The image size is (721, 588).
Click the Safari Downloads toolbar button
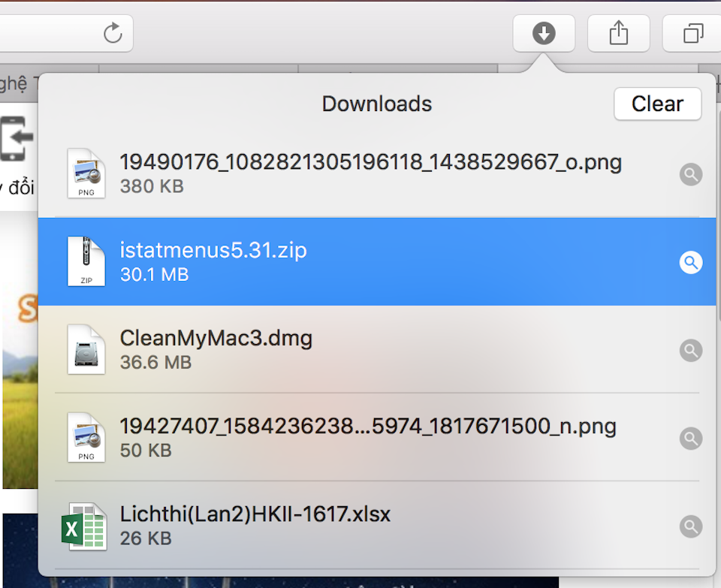pos(544,33)
